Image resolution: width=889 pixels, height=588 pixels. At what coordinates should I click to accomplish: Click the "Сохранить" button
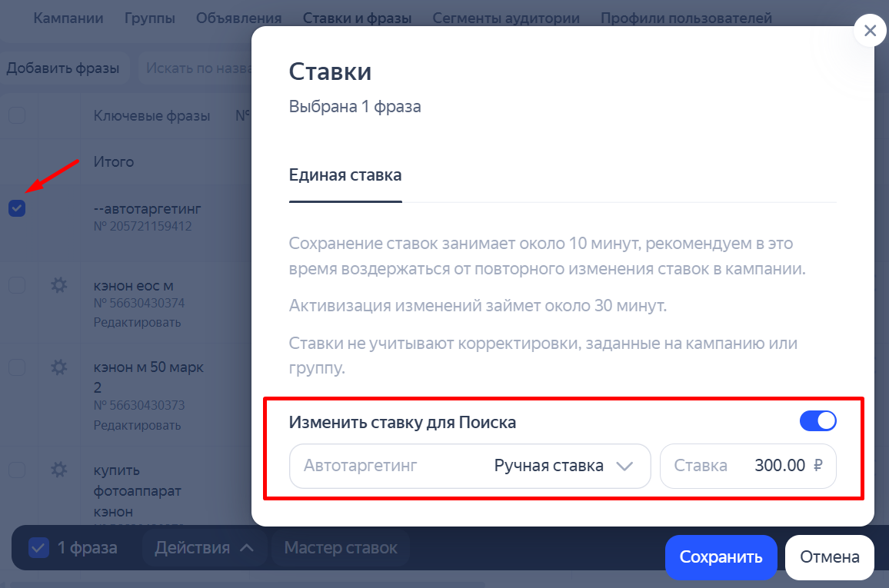click(721, 556)
